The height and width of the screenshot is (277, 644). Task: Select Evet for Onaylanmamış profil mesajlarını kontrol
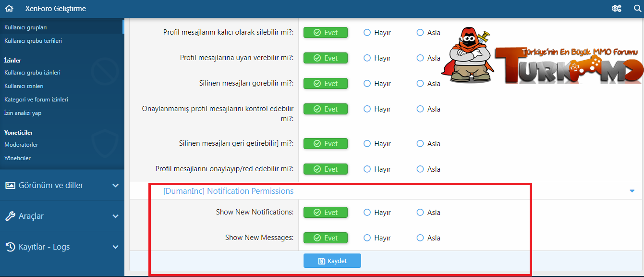[326, 109]
